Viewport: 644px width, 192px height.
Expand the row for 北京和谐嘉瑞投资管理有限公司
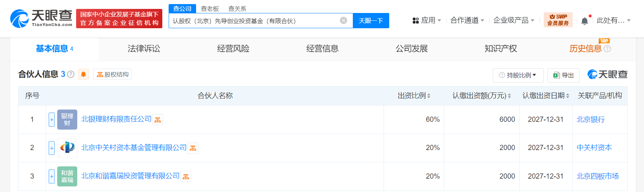tap(52, 176)
